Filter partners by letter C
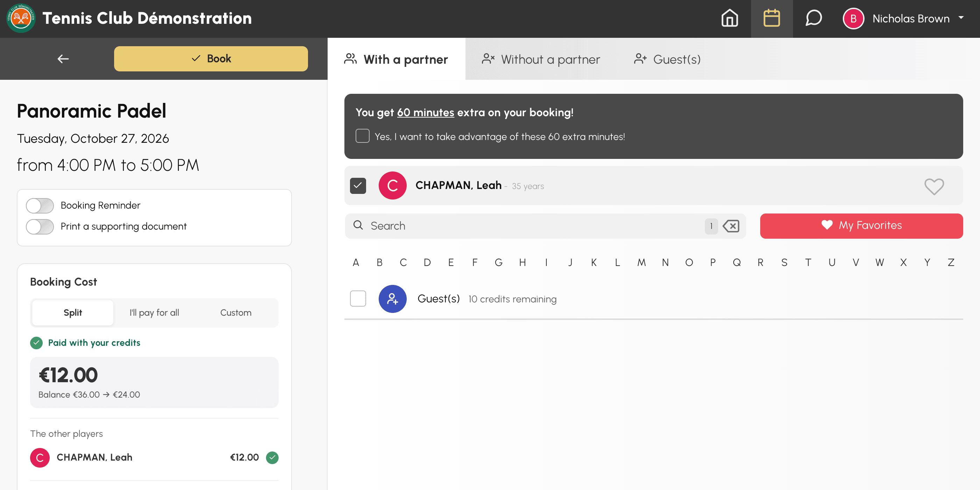Screen dimensions: 980x490 click(403, 262)
